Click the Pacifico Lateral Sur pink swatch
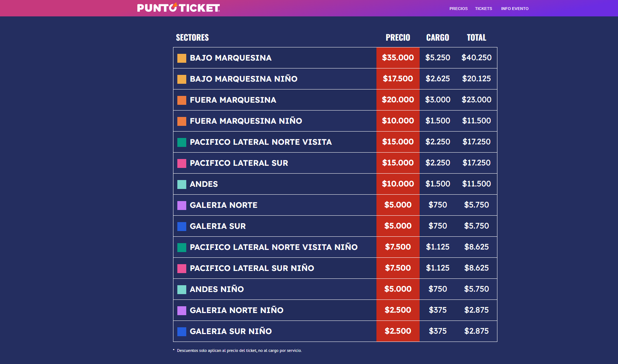Viewport: 618px width, 364px height. pos(182,163)
